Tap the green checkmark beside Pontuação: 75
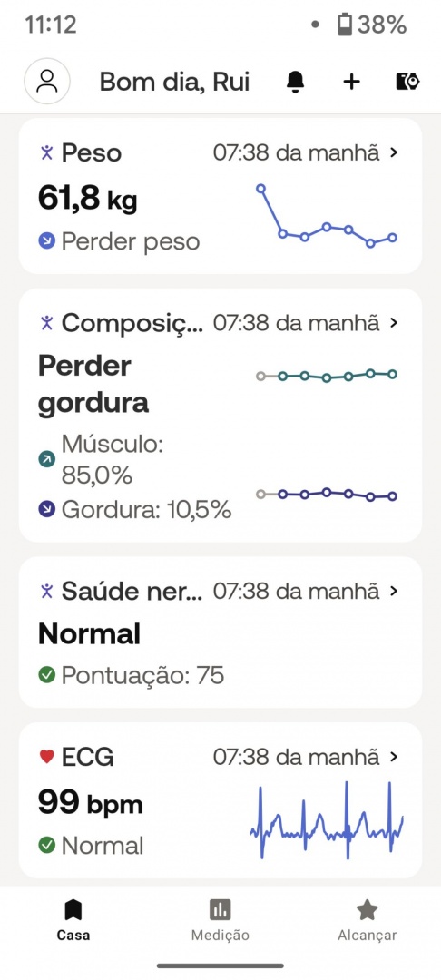The image size is (441, 980). [47, 675]
